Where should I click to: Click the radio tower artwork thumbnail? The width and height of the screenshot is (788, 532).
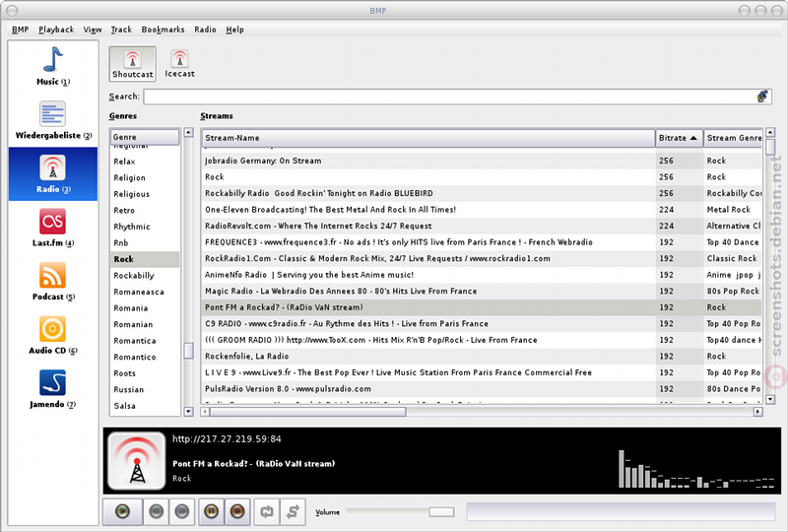pyautogui.click(x=137, y=461)
